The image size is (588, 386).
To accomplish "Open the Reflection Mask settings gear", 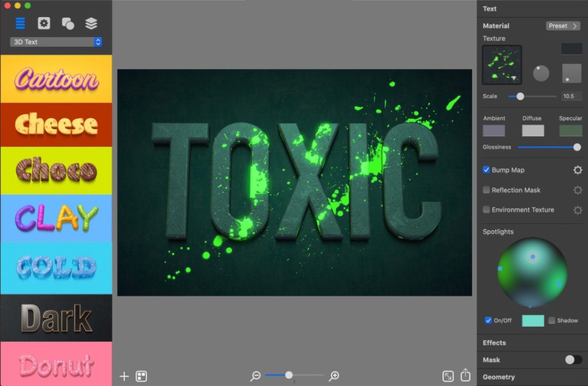I will 577,190.
